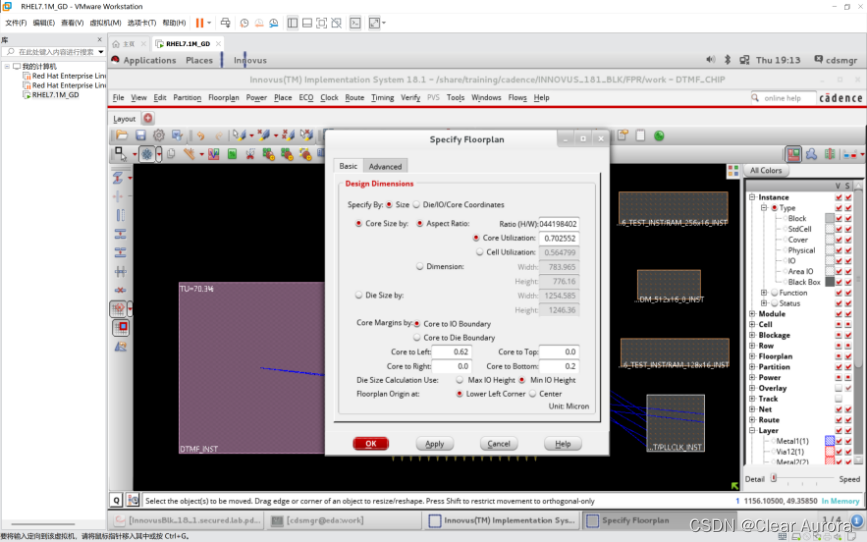
Task: Click the red-blue square grid icon in left toolbar
Action: click(x=121, y=327)
